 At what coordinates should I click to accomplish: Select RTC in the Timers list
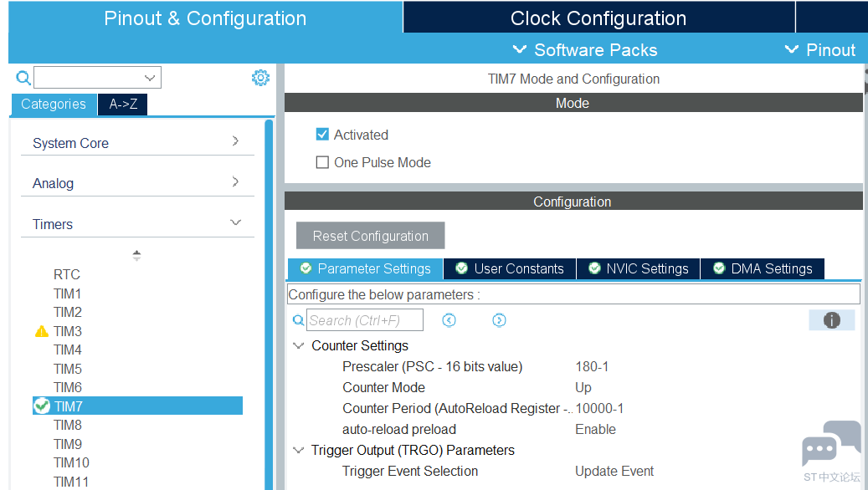pos(66,274)
